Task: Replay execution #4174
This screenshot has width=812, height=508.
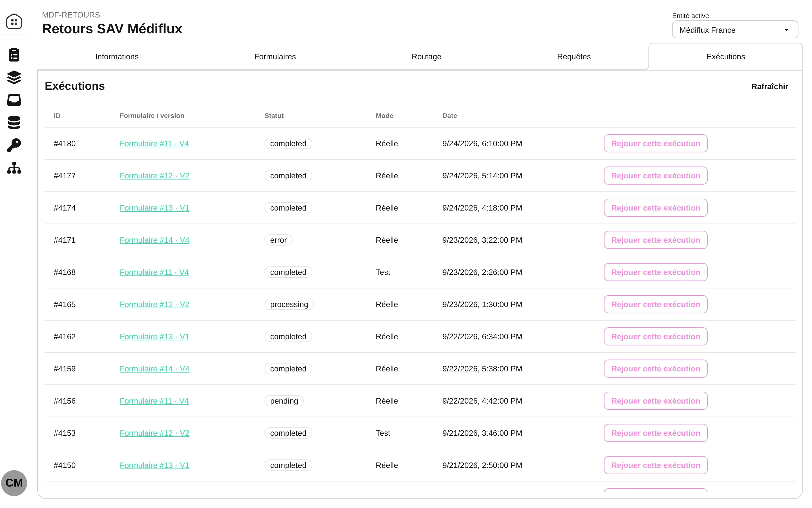Action: pos(655,208)
